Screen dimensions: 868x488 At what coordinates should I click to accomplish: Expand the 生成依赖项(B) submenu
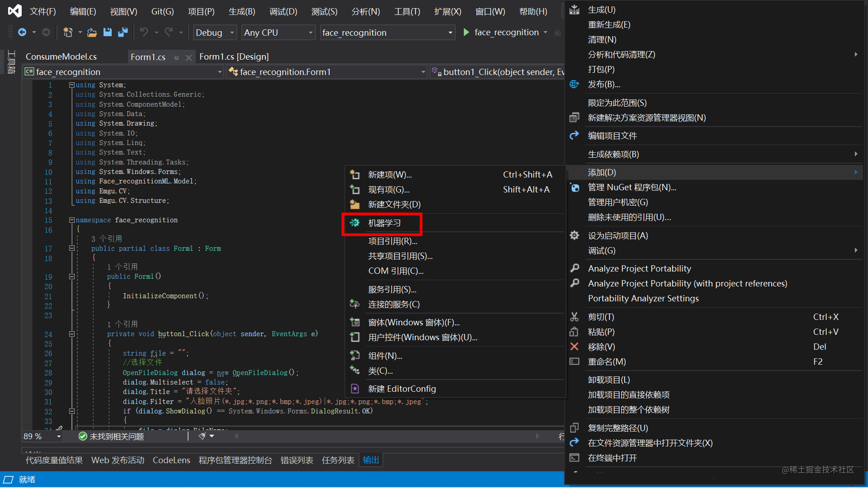(x=714, y=154)
